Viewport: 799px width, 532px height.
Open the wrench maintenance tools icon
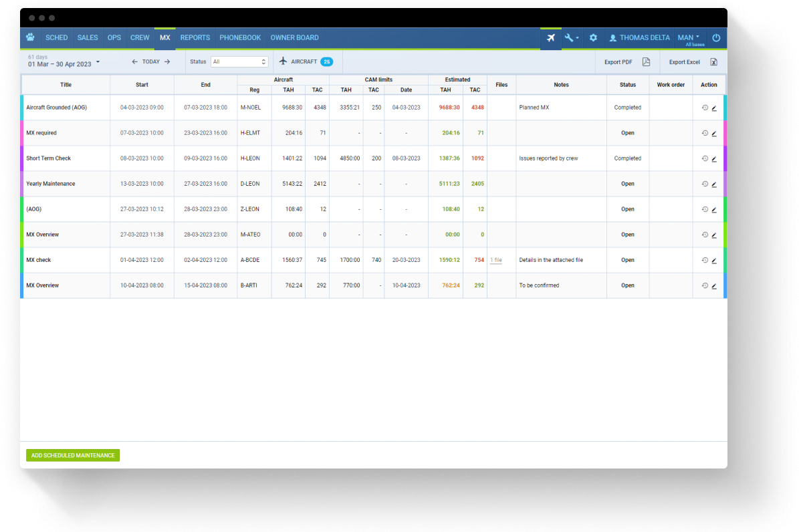pos(570,38)
